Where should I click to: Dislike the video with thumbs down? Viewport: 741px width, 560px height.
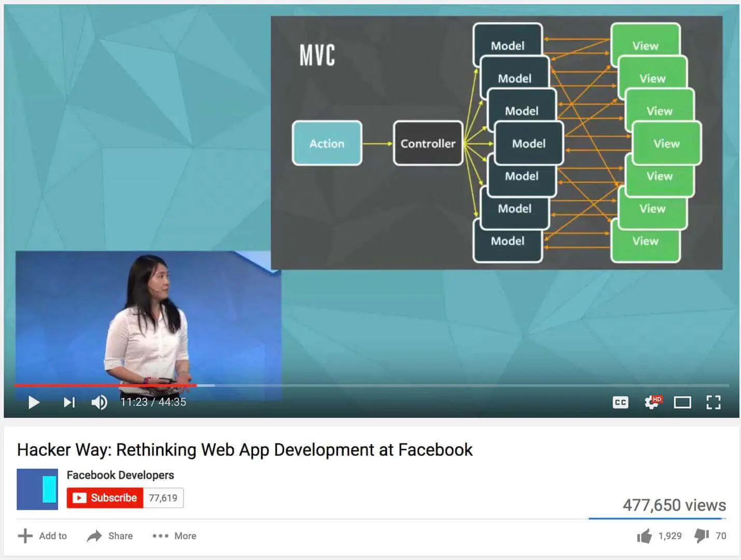710,536
